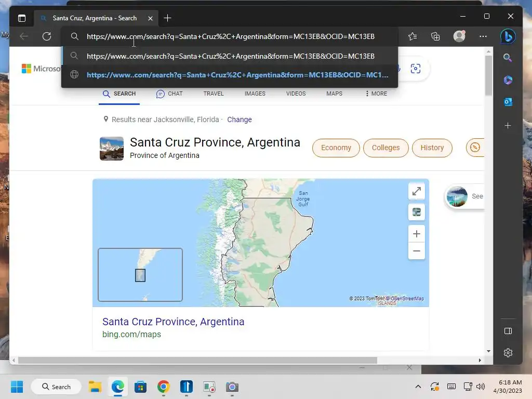Open a new browser tab
Screen dimensions: 532x399
[x=167, y=18]
